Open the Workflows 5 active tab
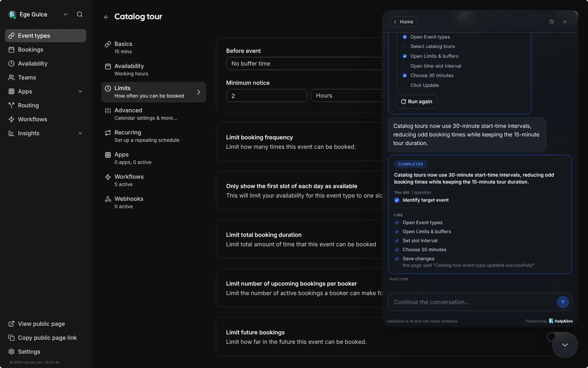The height and width of the screenshot is (368, 588). pos(154,180)
